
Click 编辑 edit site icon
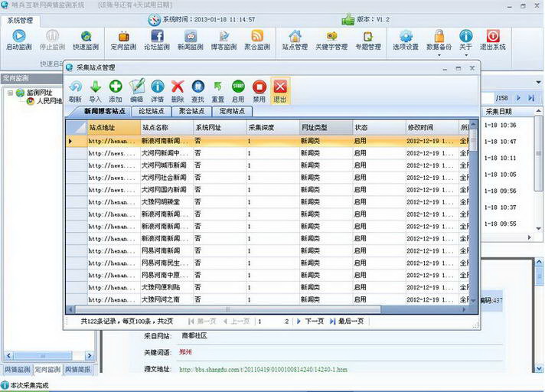(x=136, y=91)
